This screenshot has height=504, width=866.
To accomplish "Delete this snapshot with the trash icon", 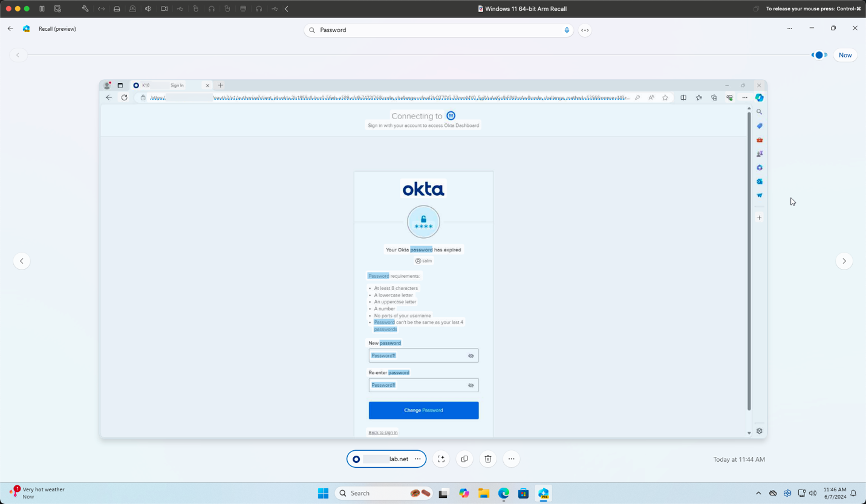I will click(487, 459).
